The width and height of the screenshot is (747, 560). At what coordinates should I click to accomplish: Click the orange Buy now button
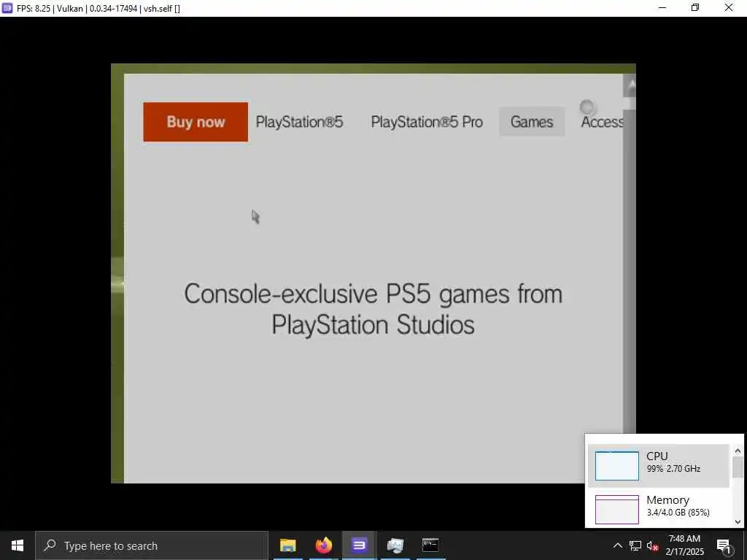click(x=196, y=122)
